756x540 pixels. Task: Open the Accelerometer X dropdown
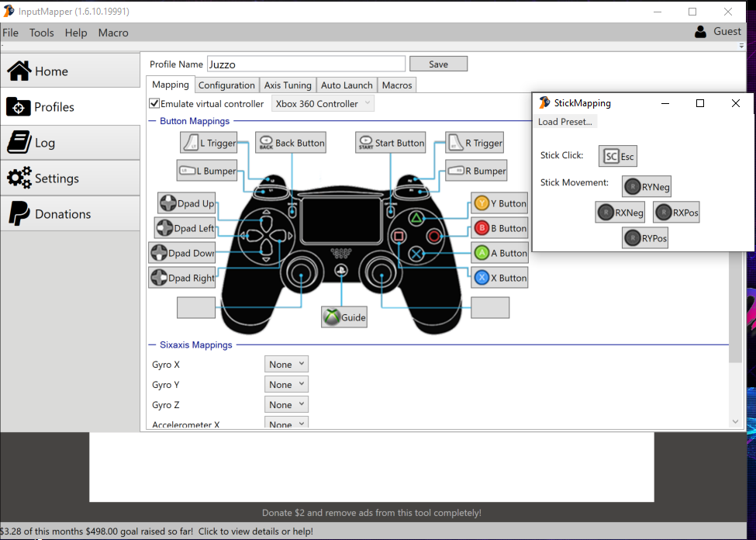[286, 423]
